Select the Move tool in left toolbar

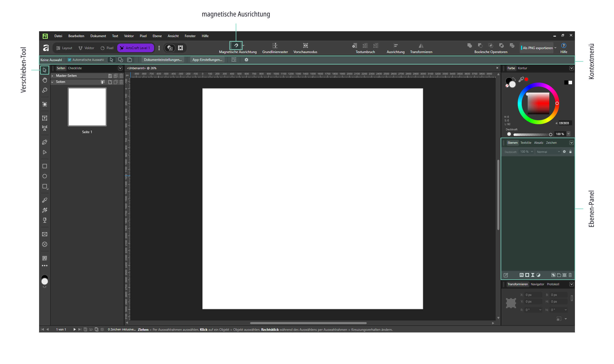[x=45, y=70]
